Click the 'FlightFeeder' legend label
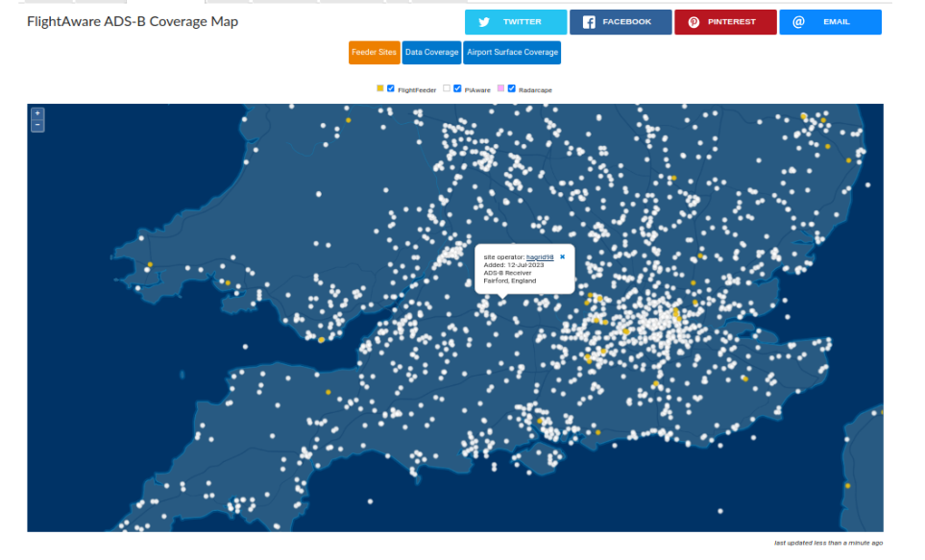 pos(417,90)
